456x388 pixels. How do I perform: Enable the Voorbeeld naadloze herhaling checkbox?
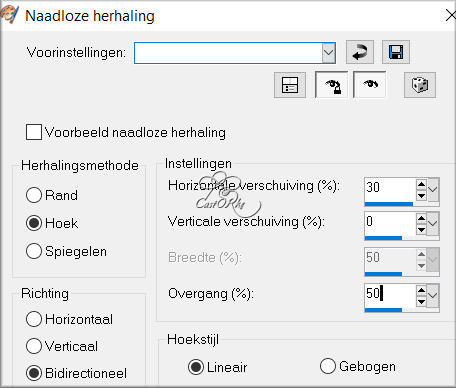click(34, 132)
